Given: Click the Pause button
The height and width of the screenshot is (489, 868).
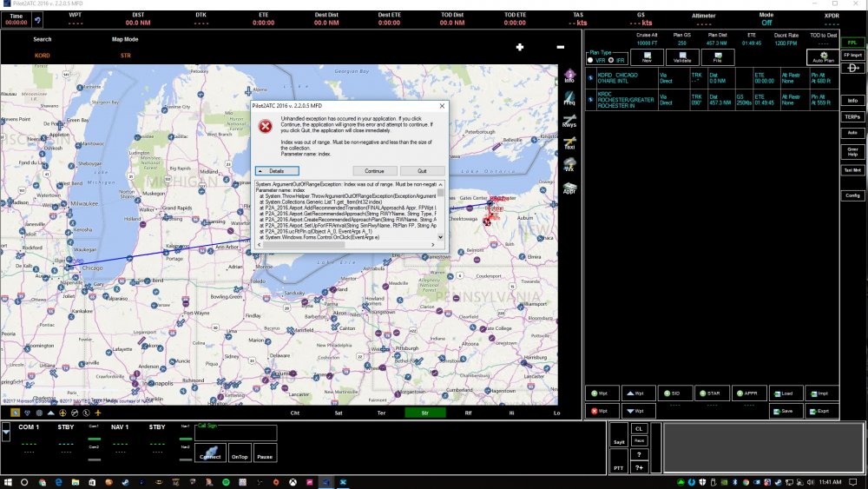Looking at the screenshot, I should pos(265,453).
